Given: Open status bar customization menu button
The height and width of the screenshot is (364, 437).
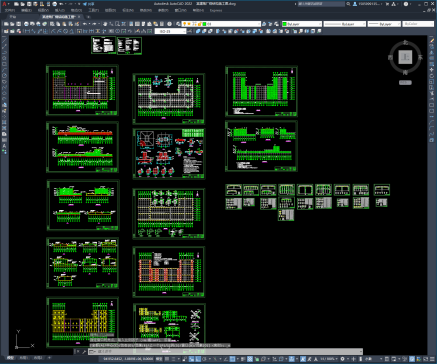Looking at the screenshot, I should point(433,359).
